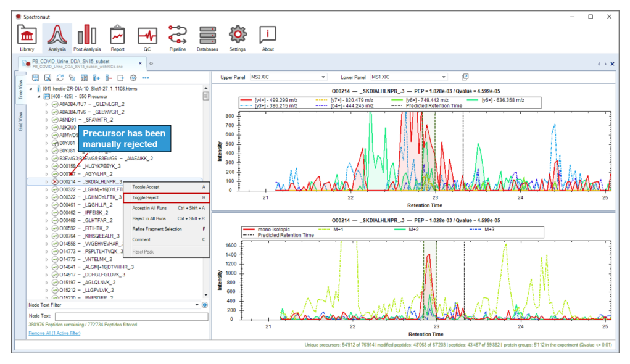Viewport: 630px width, 364px height.
Task: Choose Toggle Accept from context menu
Action: 166,187
